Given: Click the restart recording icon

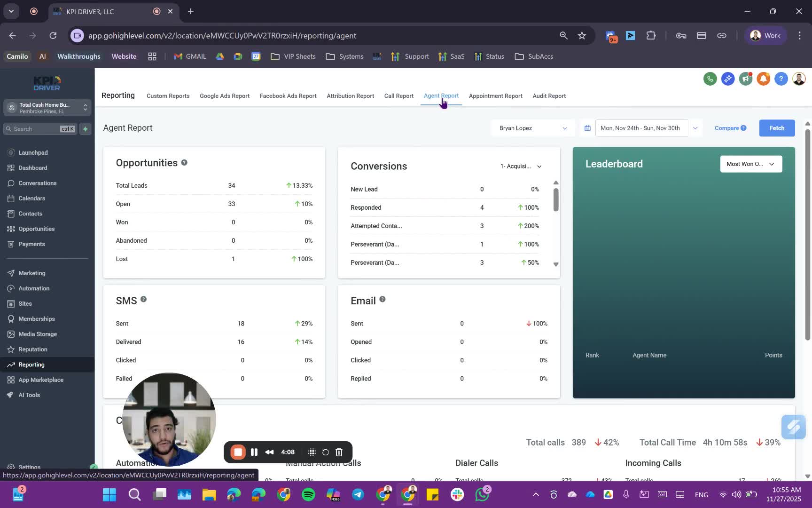Looking at the screenshot, I should pos(325,452).
